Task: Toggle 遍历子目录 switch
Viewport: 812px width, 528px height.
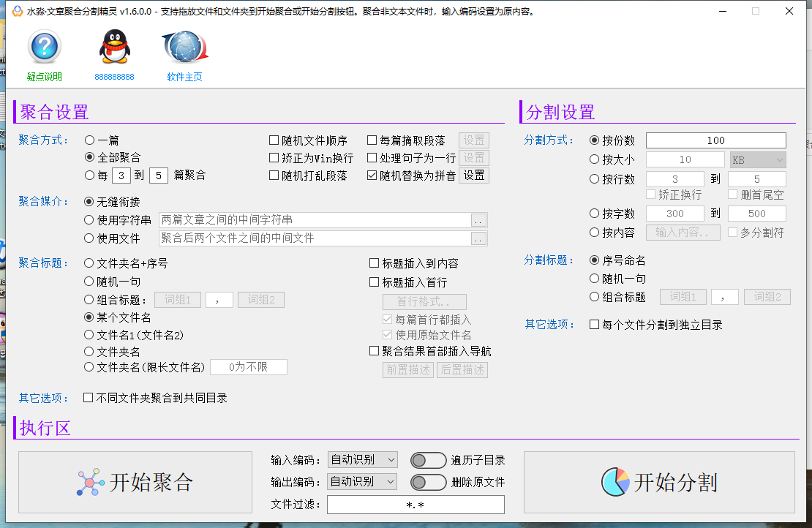Action: (428, 460)
